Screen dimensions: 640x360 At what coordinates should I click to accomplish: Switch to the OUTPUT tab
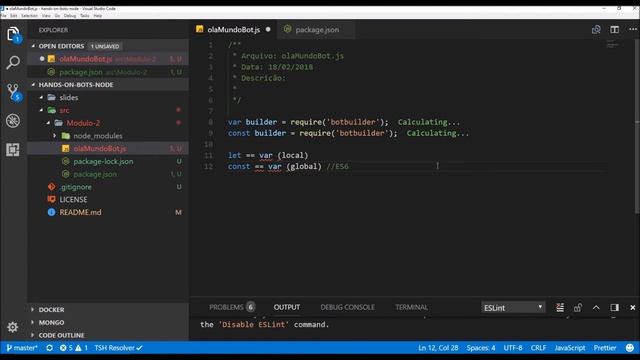(287, 307)
